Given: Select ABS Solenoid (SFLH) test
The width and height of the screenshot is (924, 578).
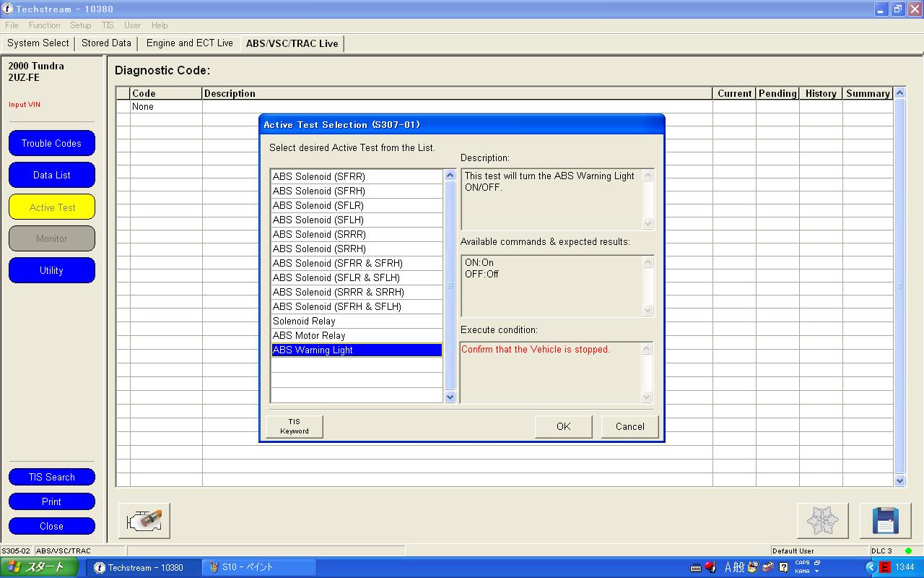Looking at the screenshot, I should pyautogui.click(x=357, y=220).
